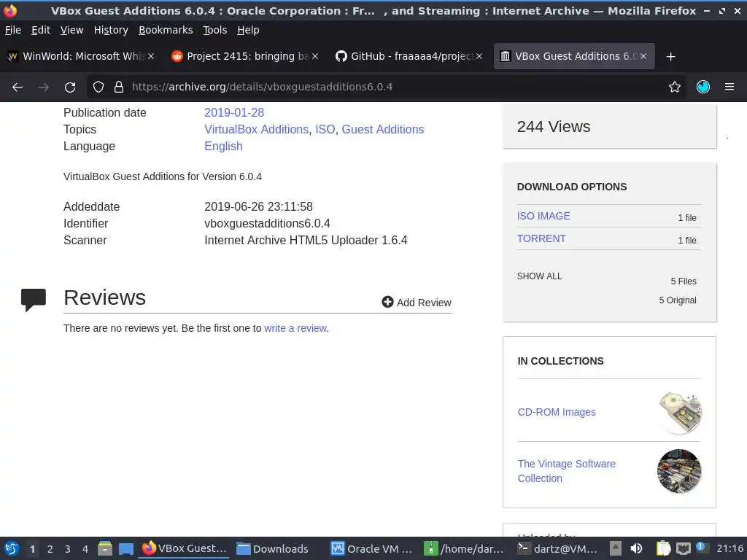747x560 pixels.
Task: Open the blue circular extension icon
Action: 703,87
